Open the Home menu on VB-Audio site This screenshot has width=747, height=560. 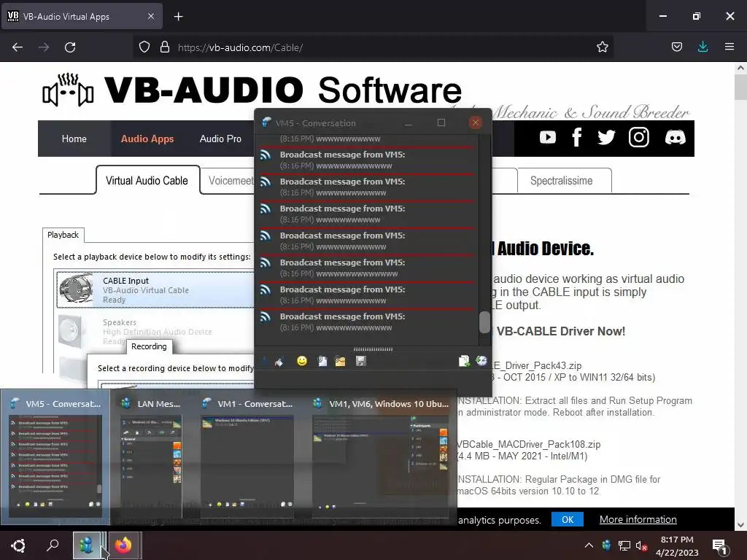tap(74, 139)
